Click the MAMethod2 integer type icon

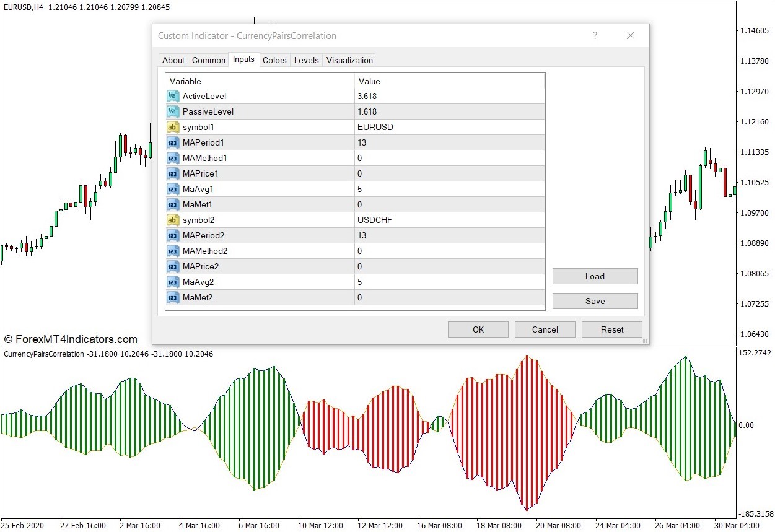173,251
